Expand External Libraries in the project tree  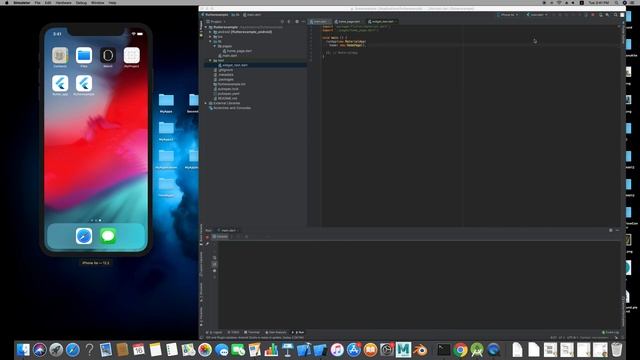pos(206,103)
